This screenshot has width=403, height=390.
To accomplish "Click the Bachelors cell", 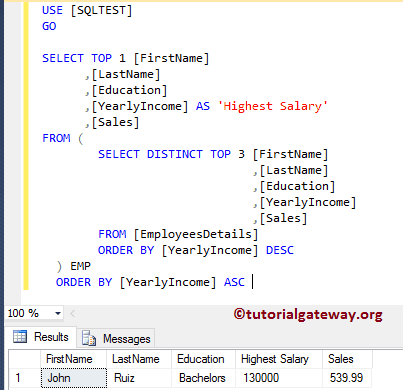I will pos(203,378).
